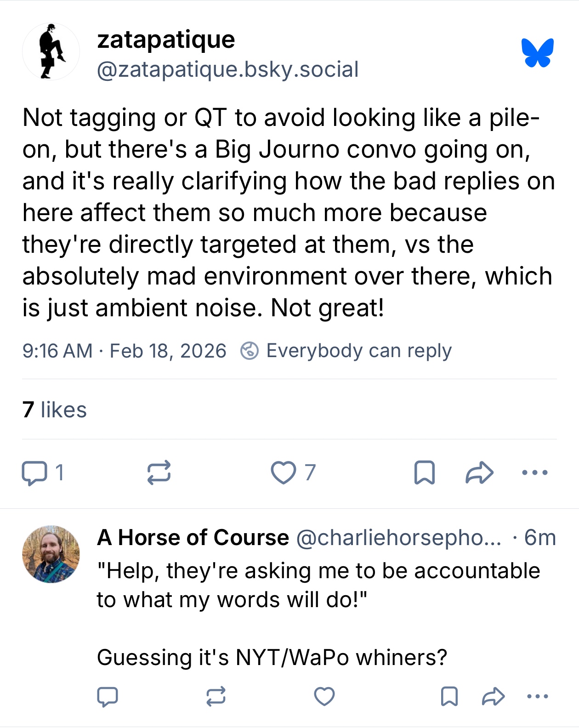The height and width of the screenshot is (728, 579).
Task: Reply to A Horse of Course's comment
Action: [x=108, y=697]
